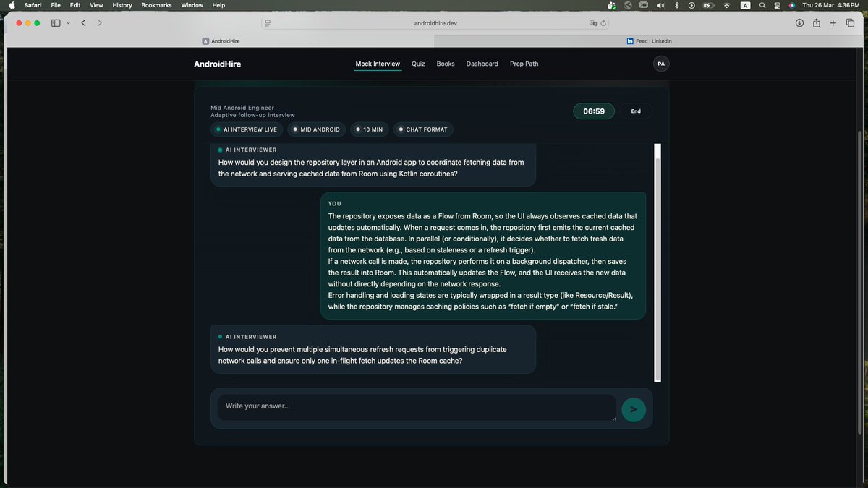Open the page reader icon in address bar
The width and height of the screenshot is (868, 488).
click(268, 23)
